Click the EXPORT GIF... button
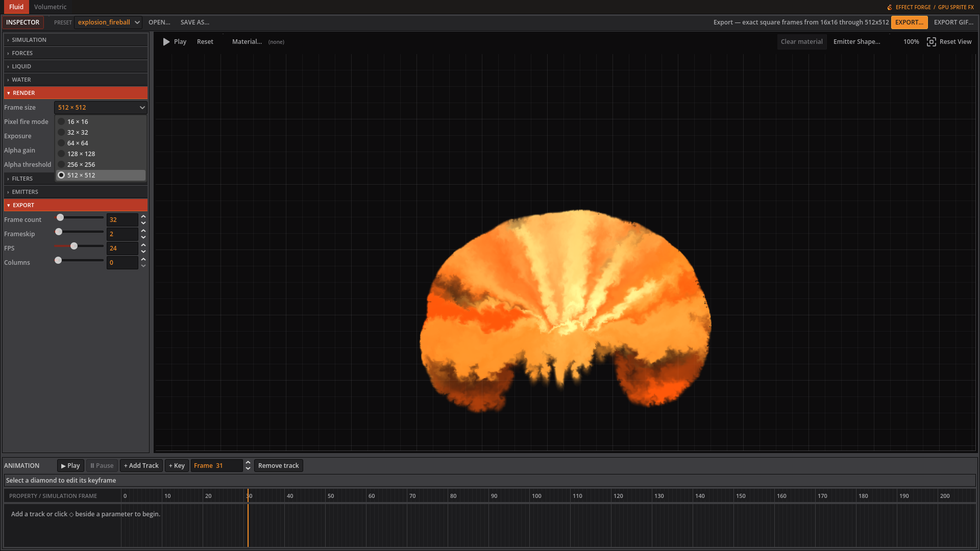The width and height of the screenshot is (980, 551). (x=953, y=22)
